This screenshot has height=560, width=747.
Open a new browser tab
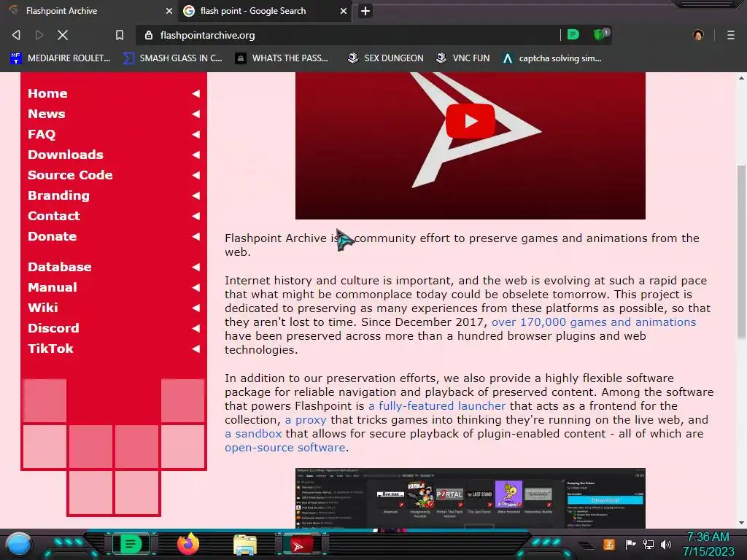pyautogui.click(x=365, y=11)
